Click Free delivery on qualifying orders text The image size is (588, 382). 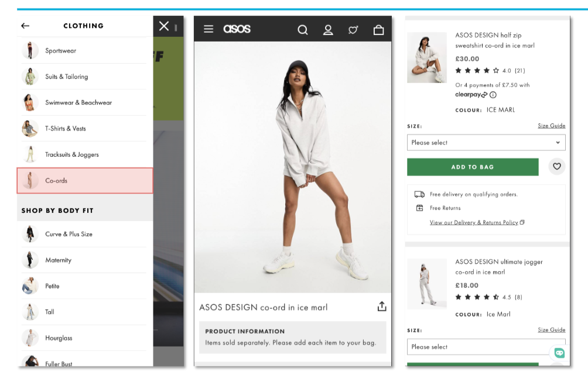[474, 194]
